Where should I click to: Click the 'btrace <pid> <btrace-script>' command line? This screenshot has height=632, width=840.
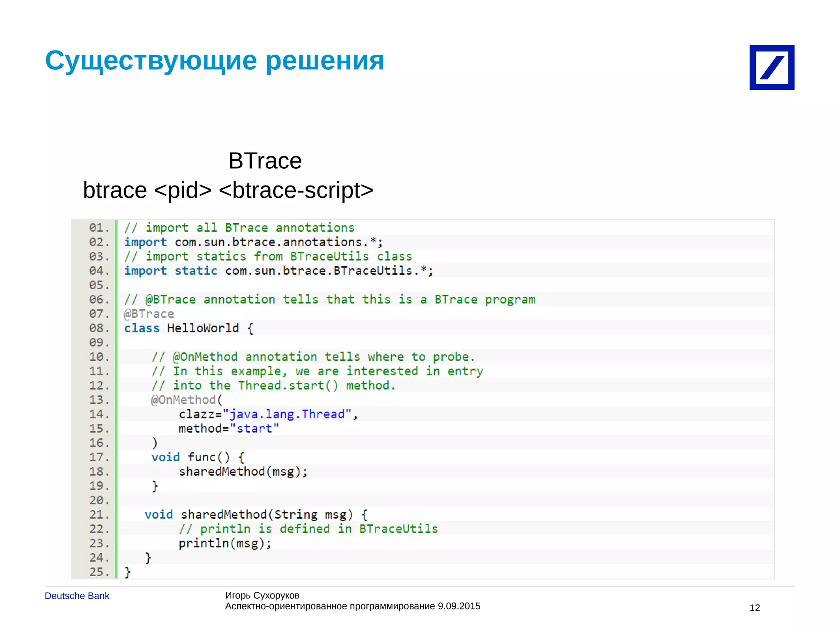tap(228, 190)
